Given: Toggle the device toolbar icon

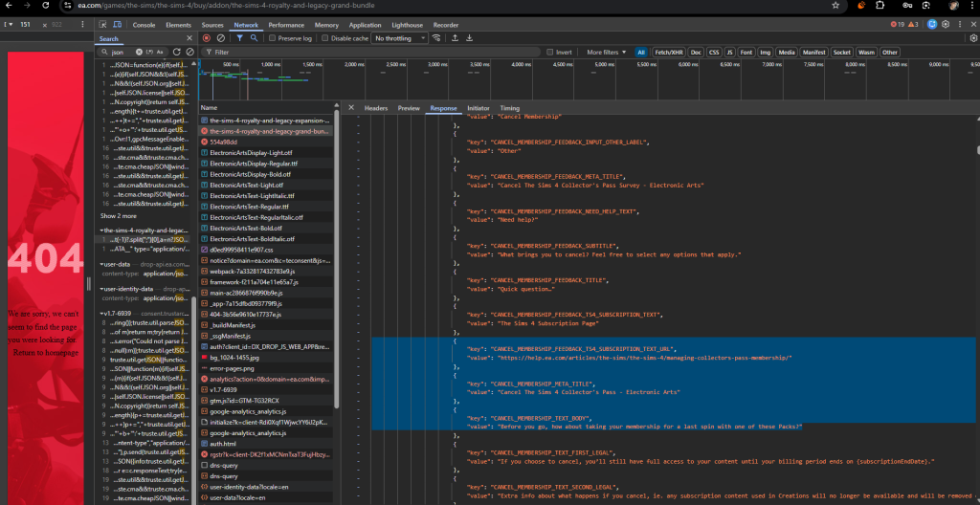Looking at the screenshot, I should point(118,25).
